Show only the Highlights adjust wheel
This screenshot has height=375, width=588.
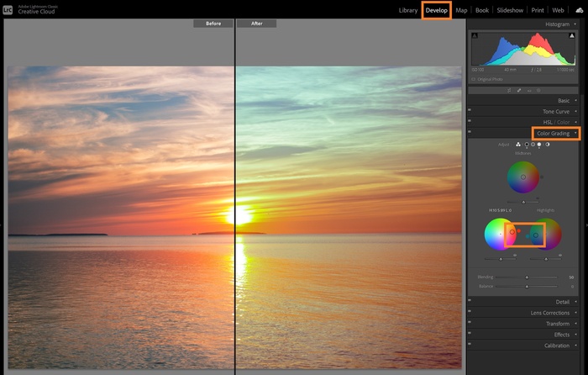tap(539, 145)
